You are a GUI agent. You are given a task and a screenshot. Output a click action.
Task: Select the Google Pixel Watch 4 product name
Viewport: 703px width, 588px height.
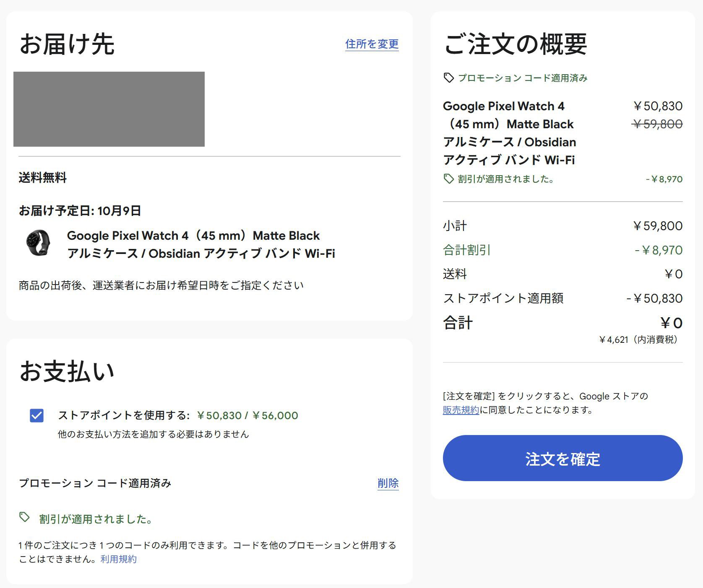coord(503,106)
